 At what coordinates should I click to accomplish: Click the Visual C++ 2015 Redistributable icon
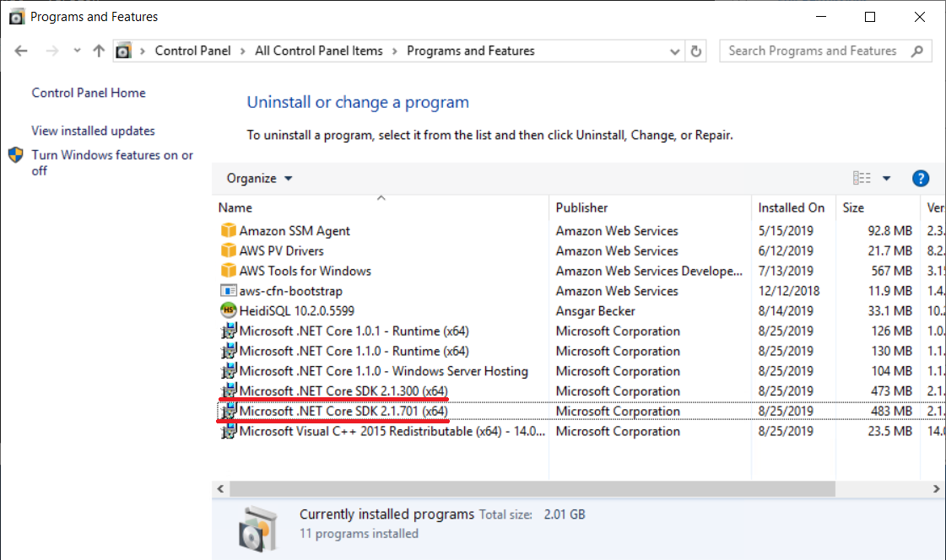point(228,431)
